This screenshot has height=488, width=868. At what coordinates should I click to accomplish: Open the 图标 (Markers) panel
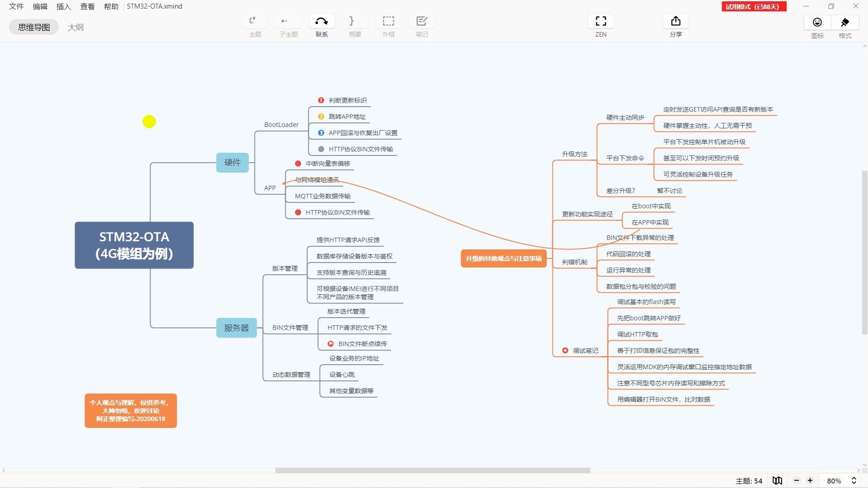pyautogui.click(x=817, y=22)
